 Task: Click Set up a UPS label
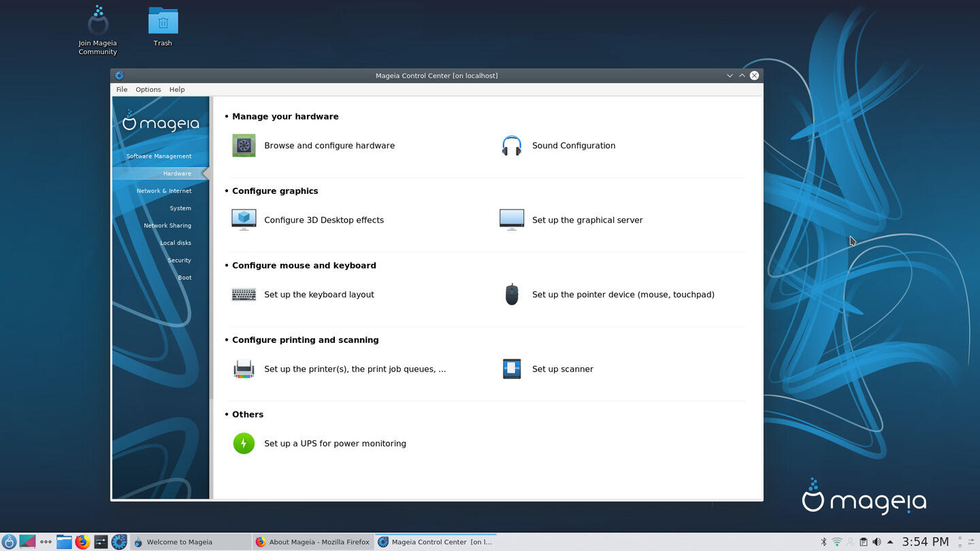[x=335, y=444]
